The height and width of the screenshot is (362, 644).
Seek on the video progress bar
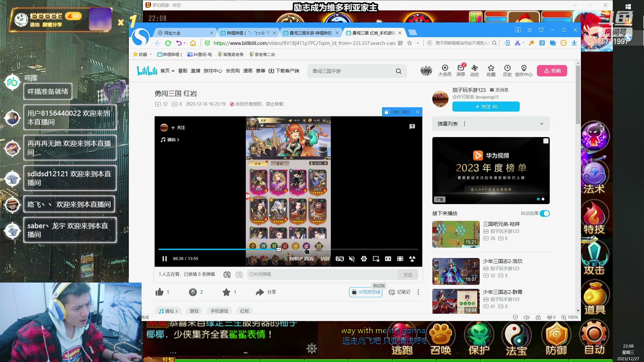click(288, 249)
